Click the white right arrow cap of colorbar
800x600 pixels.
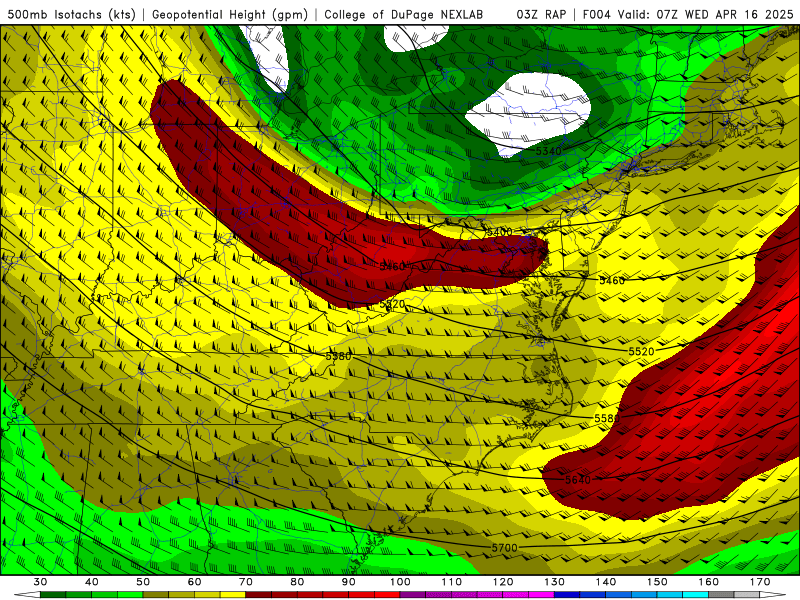pos(773,594)
